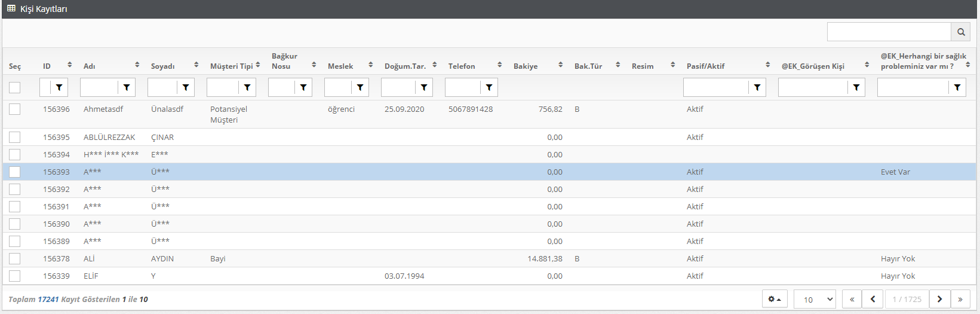The image size is (980, 314).
Task: Click the Meslek column filter funnel
Action: [x=360, y=87]
